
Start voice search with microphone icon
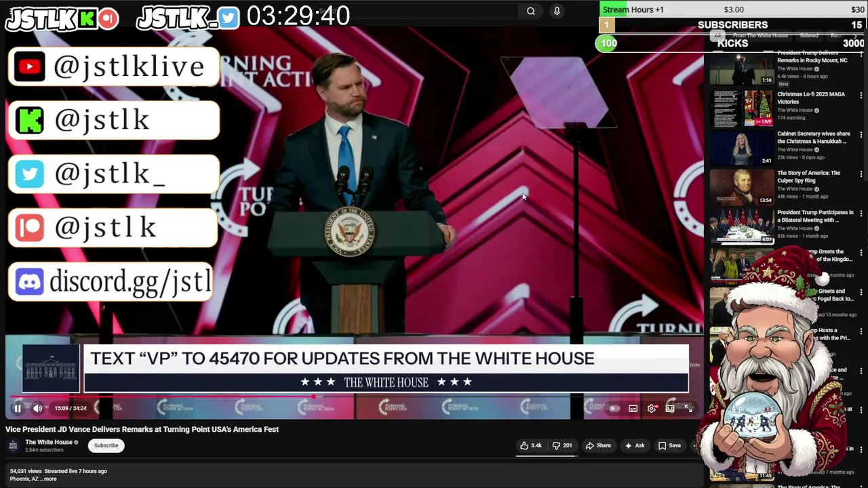[557, 11]
